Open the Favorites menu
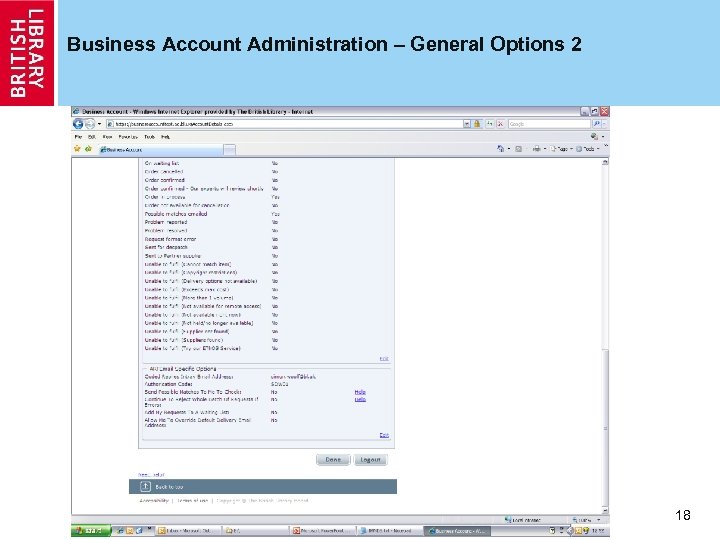 128,137
